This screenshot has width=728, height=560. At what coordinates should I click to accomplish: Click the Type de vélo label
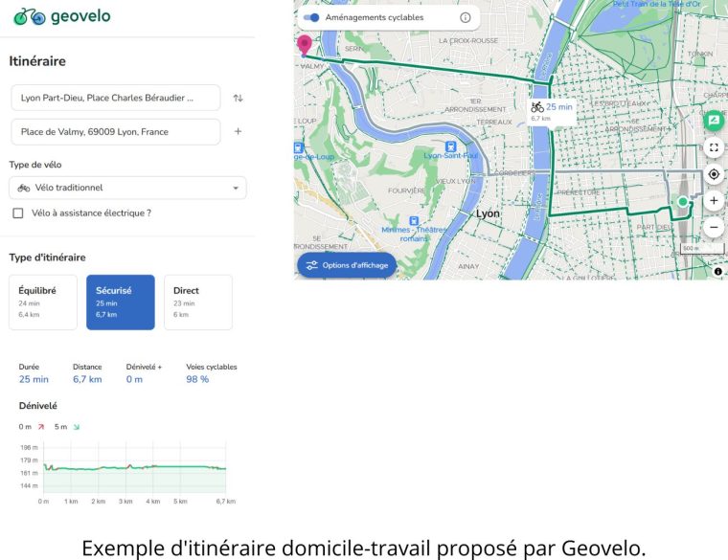(35, 165)
